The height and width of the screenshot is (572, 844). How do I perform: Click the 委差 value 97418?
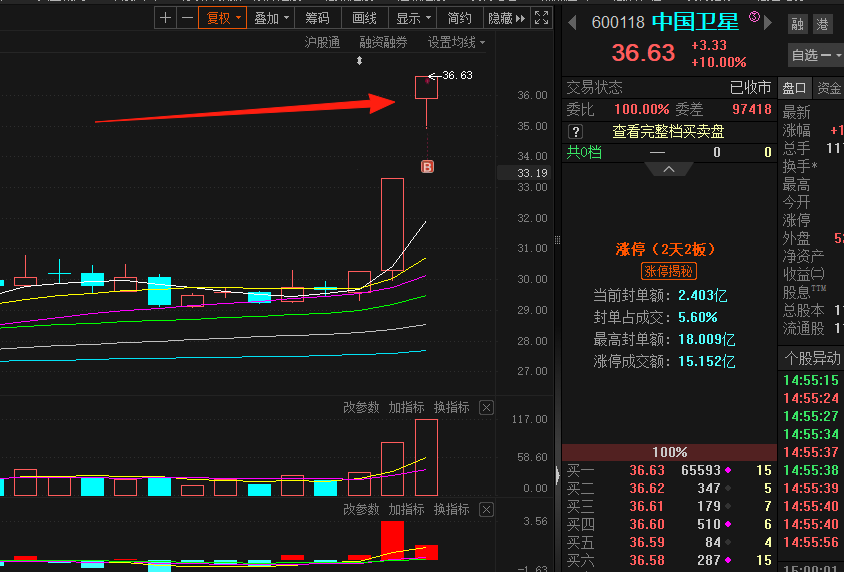point(751,109)
